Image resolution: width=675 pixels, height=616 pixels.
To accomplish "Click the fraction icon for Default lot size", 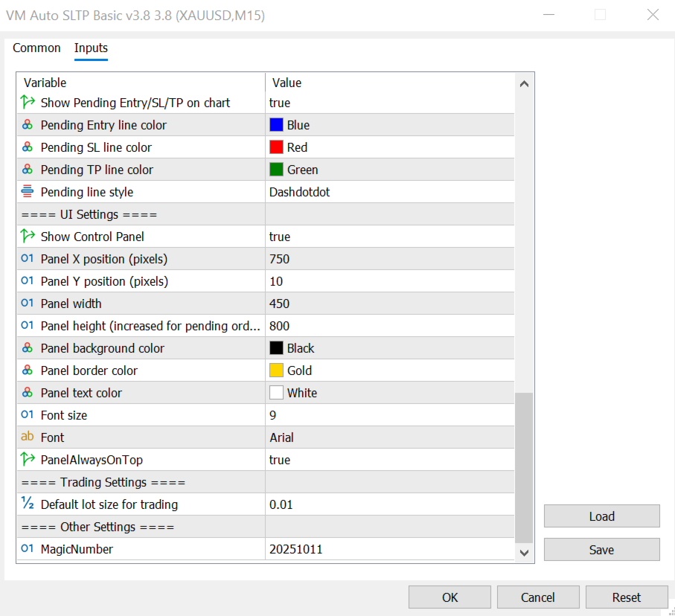I will pos(28,504).
